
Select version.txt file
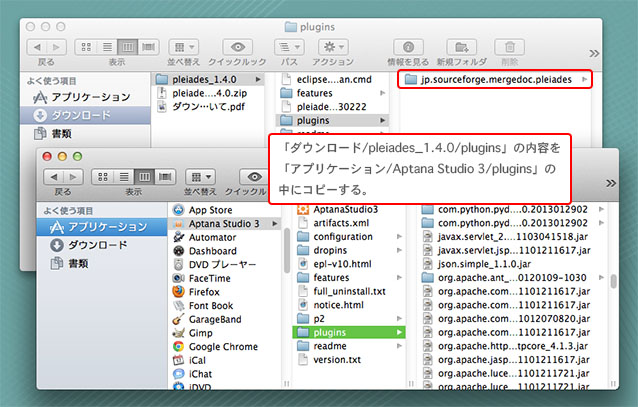[349, 360]
